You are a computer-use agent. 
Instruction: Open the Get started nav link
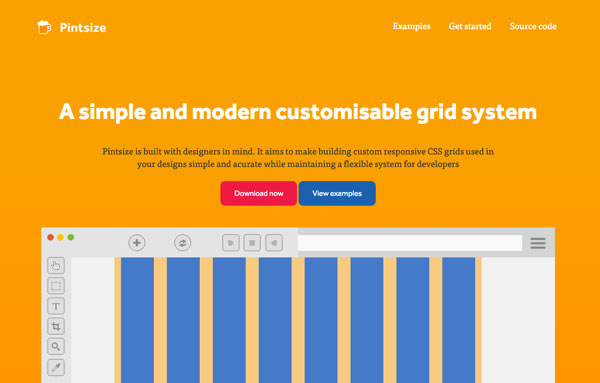click(x=470, y=26)
